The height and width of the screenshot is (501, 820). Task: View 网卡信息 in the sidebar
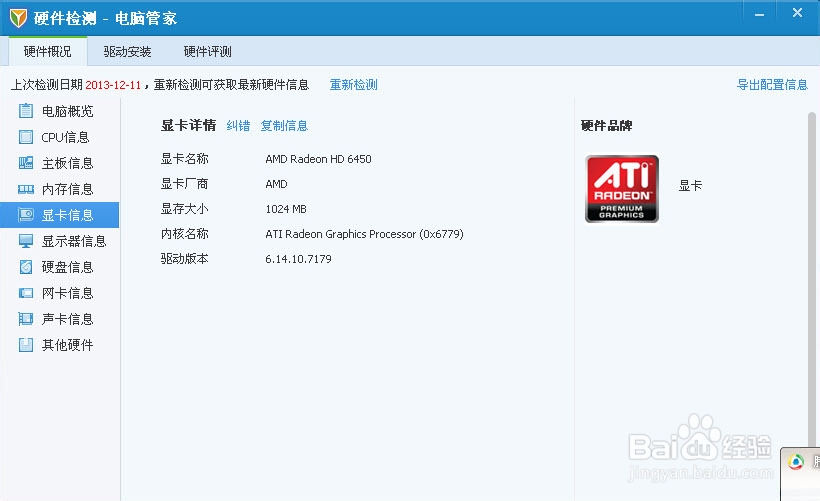(x=60, y=293)
